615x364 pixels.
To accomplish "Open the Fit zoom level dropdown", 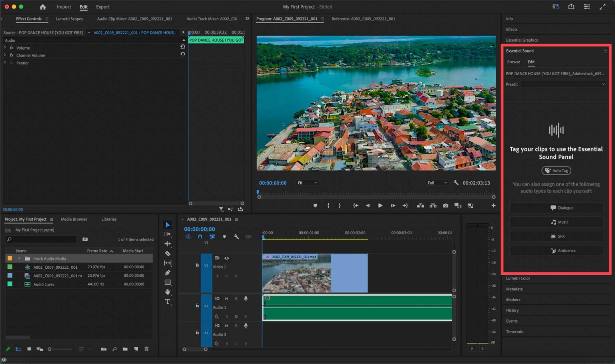I will click(x=307, y=183).
